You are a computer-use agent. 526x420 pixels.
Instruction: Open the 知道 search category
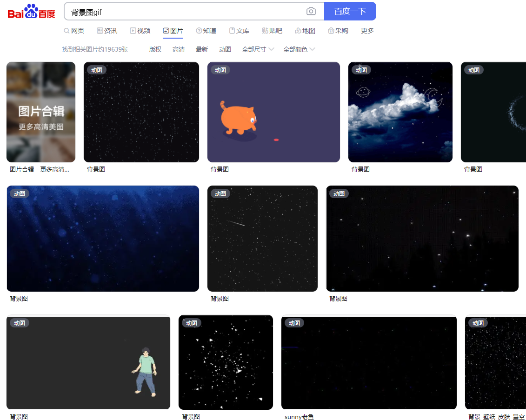point(206,31)
